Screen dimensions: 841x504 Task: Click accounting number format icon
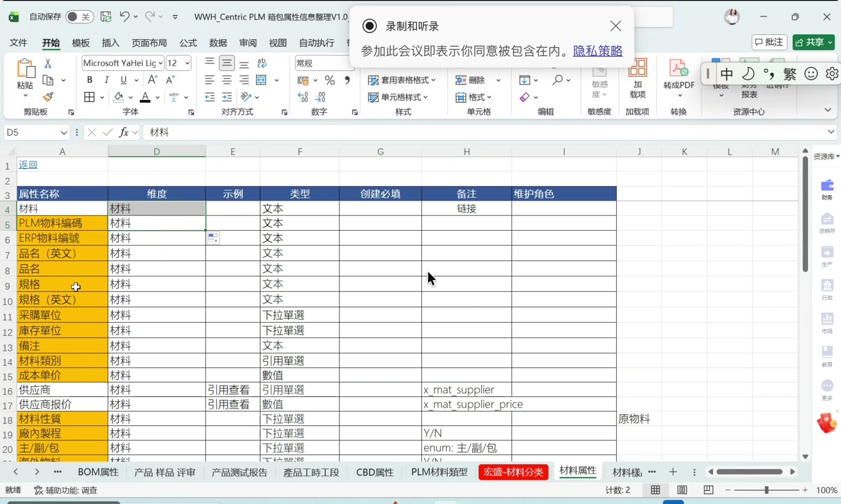click(303, 80)
